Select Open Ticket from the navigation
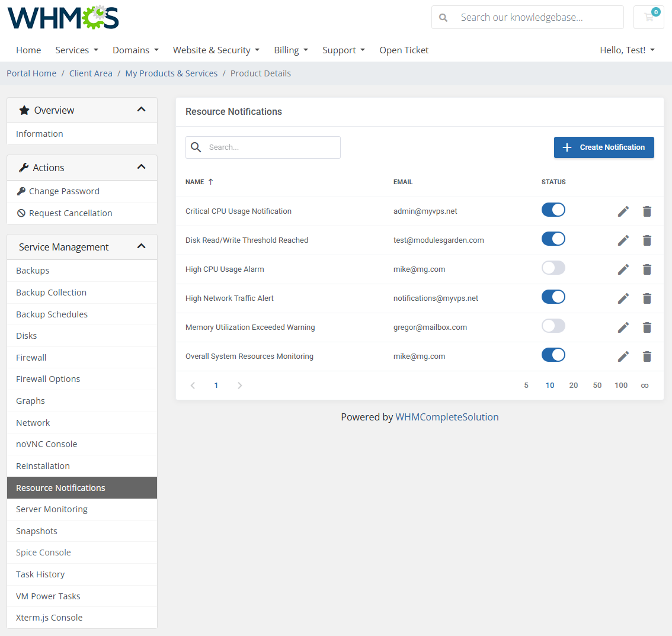Screen dimensions: 672x636 pyautogui.click(x=404, y=50)
